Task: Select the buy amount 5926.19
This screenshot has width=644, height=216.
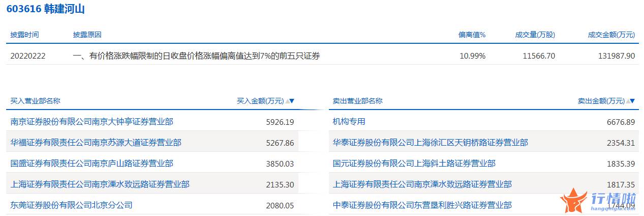Action: click(x=280, y=122)
